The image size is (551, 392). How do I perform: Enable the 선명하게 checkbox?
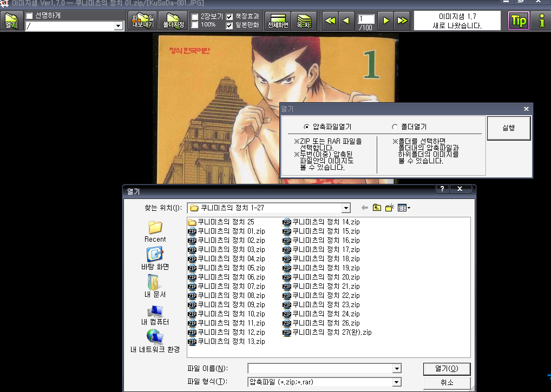point(30,16)
